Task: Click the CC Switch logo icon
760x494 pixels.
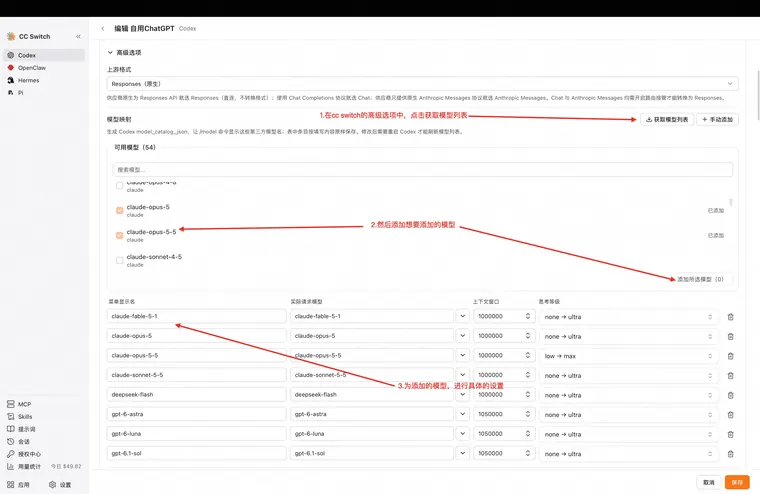Action: [x=11, y=36]
